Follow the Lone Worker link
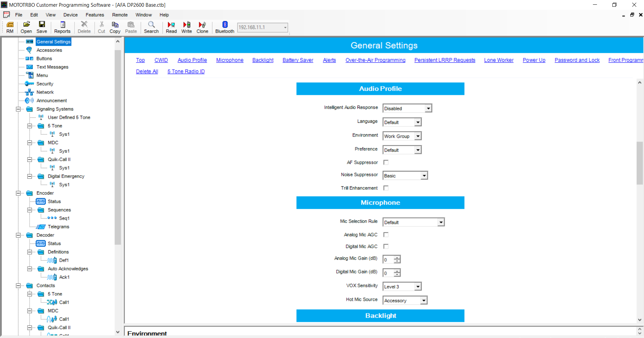 click(499, 60)
